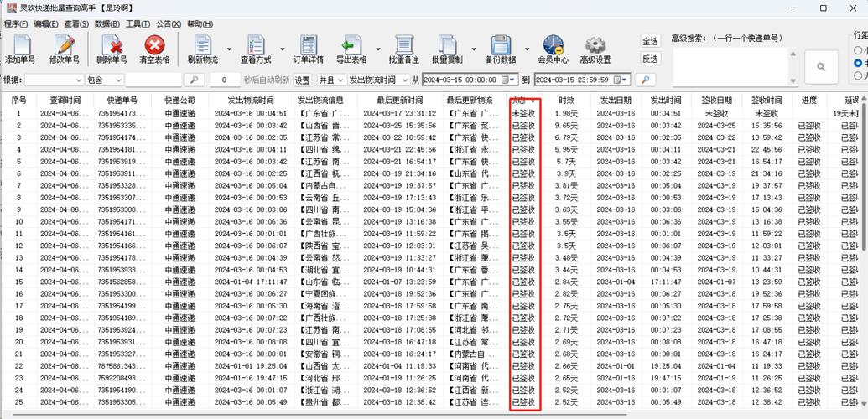Open the 数据(B) menu

point(107,24)
